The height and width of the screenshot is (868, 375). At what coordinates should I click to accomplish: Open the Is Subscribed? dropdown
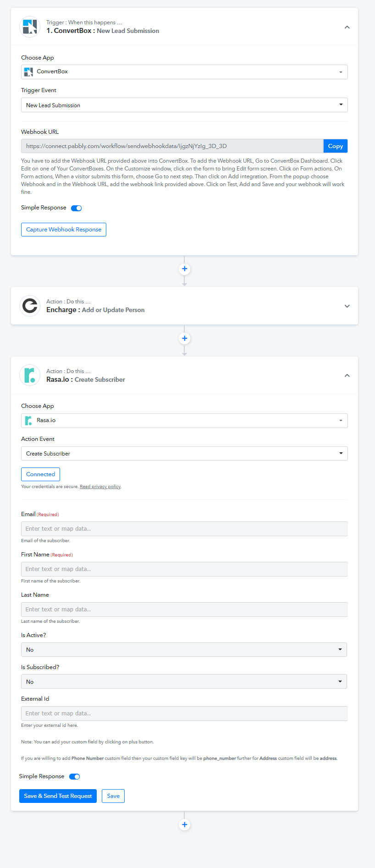point(184,681)
